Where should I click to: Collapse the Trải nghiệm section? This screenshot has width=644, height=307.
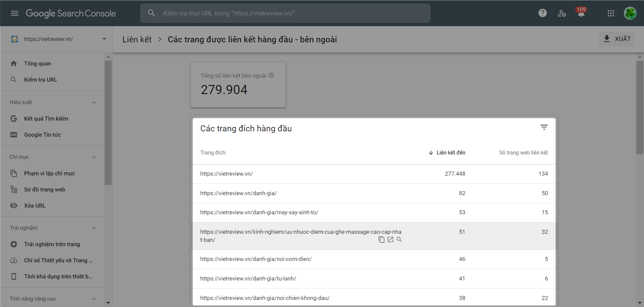coord(94,228)
